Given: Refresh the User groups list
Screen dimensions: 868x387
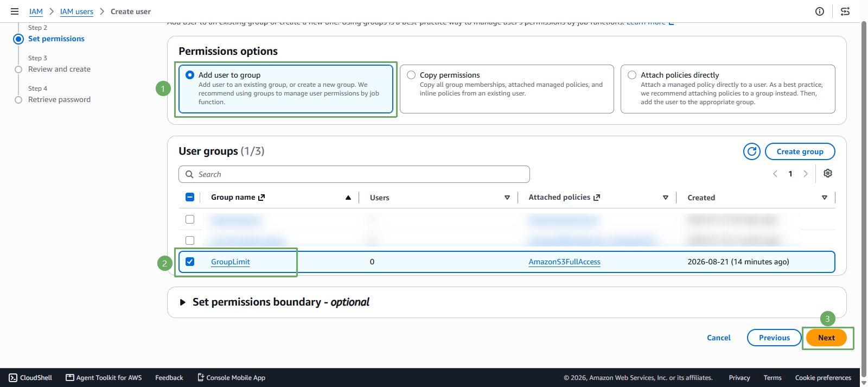Looking at the screenshot, I should click(752, 151).
